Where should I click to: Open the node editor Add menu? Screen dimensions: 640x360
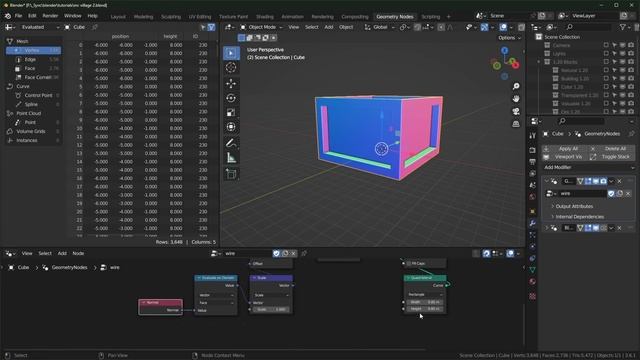pos(62,253)
